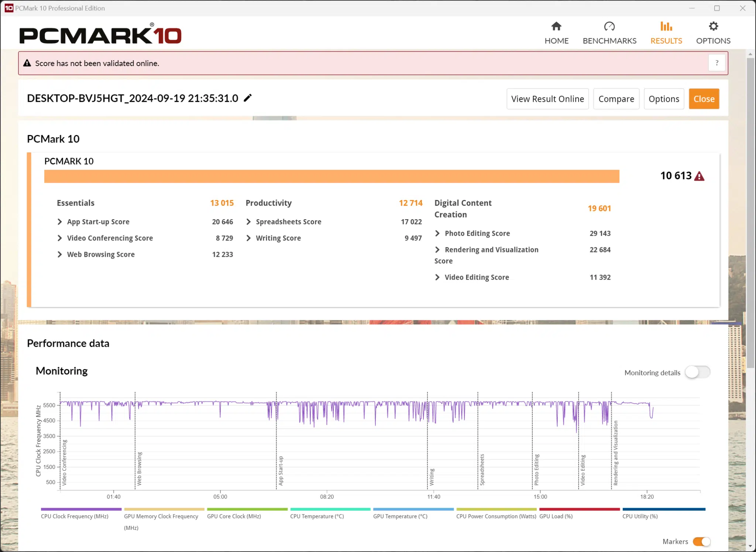Click the red warning triangle beside score

(x=699, y=176)
